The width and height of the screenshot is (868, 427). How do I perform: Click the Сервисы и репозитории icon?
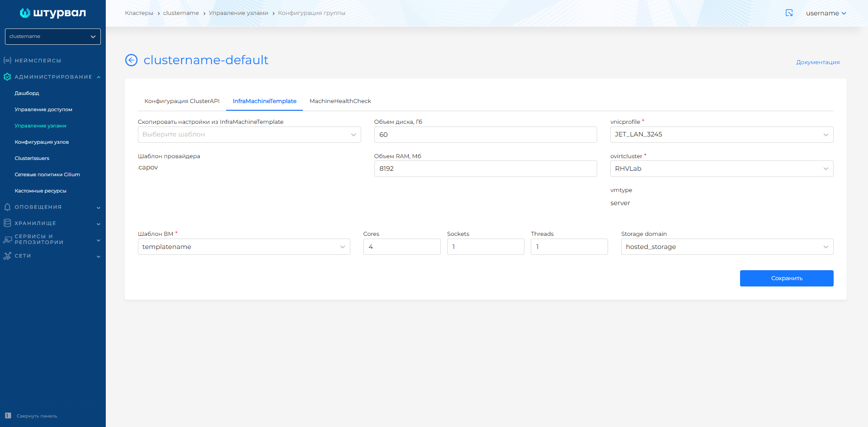click(7, 240)
